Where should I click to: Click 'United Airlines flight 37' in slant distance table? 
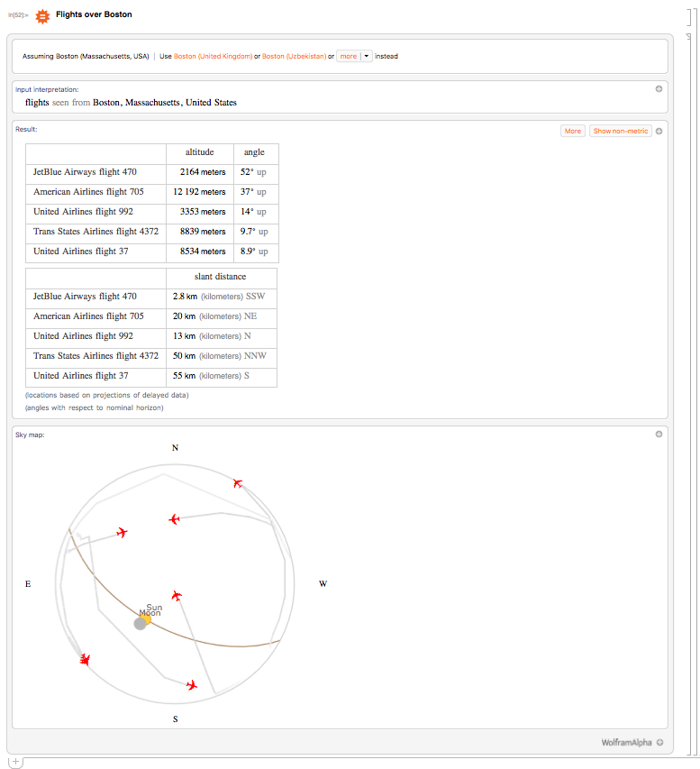click(80, 376)
